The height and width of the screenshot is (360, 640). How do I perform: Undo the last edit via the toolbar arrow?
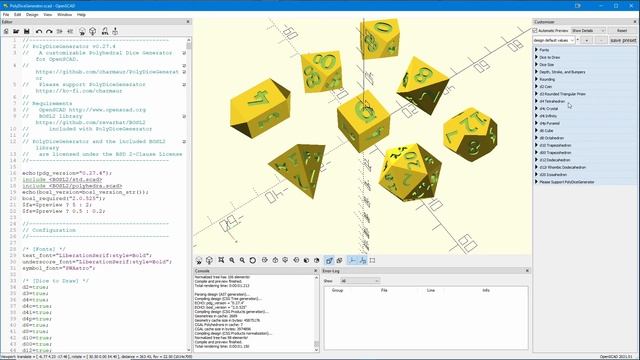[x=39, y=31]
